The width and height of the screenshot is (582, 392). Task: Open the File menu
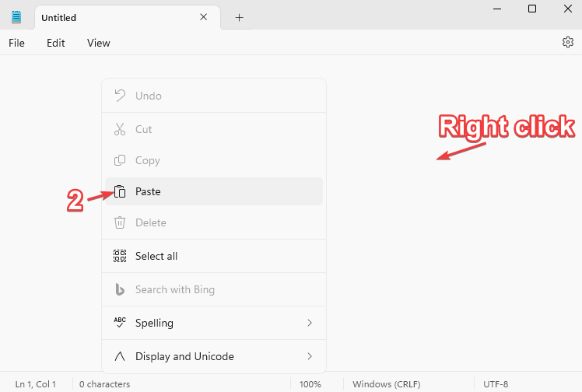click(16, 43)
